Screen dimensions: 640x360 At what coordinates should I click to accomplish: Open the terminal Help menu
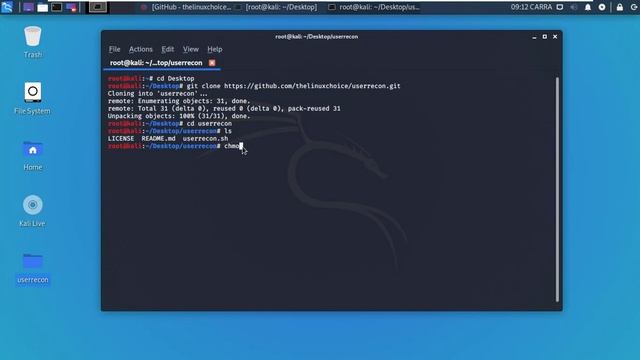pyautogui.click(x=215, y=49)
